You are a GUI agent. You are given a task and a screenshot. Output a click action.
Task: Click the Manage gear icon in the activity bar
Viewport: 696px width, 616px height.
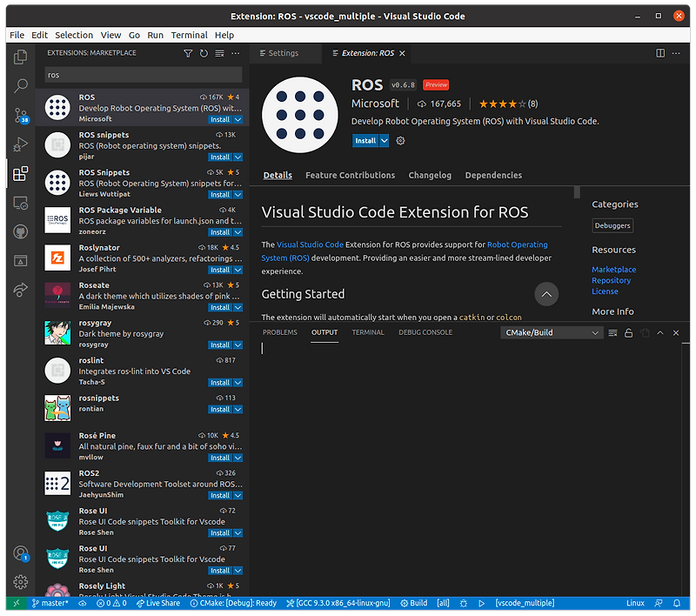20,582
